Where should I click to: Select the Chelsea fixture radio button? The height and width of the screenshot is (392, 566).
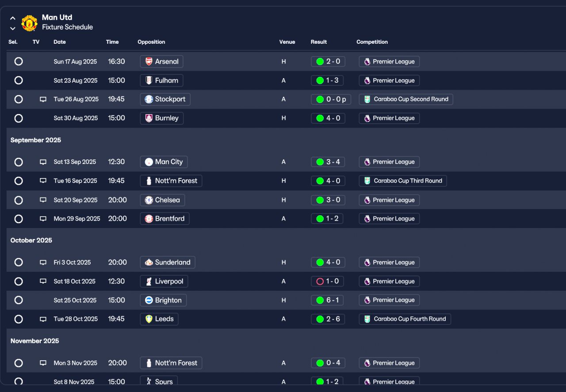point(19,200)
